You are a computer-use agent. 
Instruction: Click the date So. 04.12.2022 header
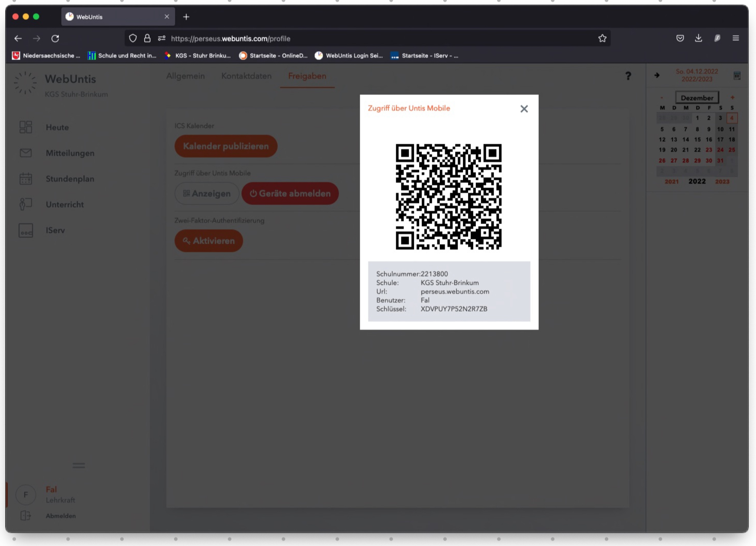pyautogui.click(x=697, y=71)
